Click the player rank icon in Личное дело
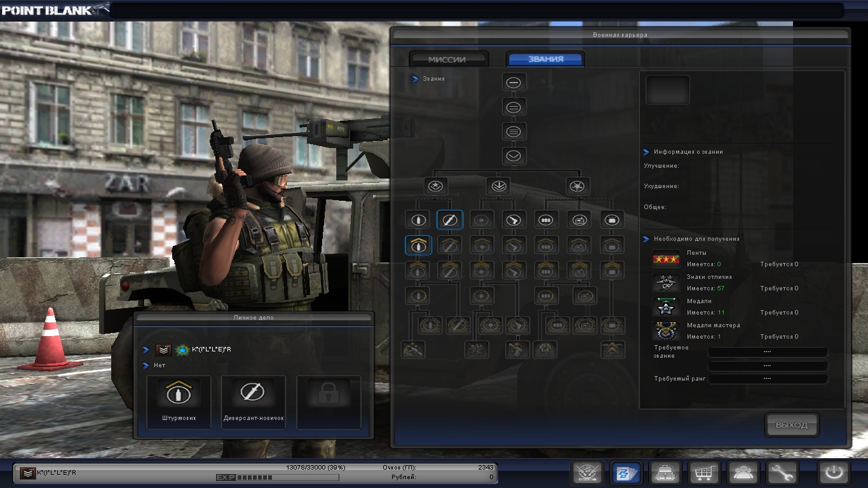The image size is (868, 488). click(x=164, y=350)
